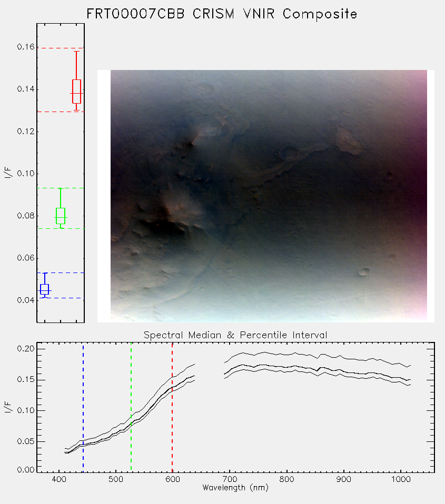Click the lower green dashed percentile line
The image size is (445, 504).
click(61, 228)
